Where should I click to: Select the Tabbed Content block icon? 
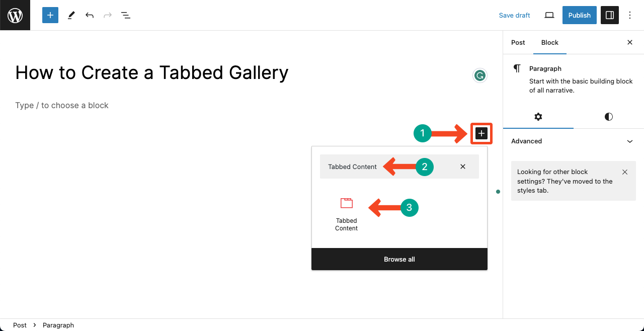click(346, 203)
